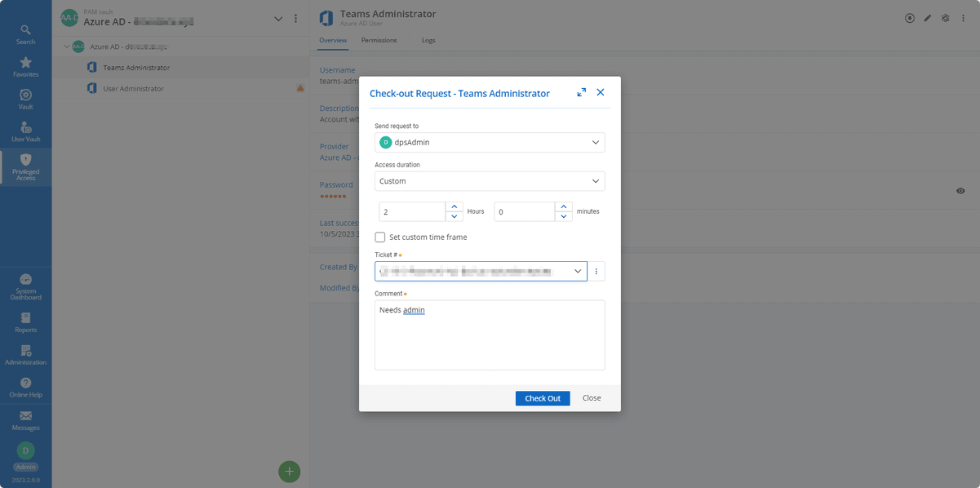Open secret settings with the gear icon
980x488 pixels.
[945, 17]
